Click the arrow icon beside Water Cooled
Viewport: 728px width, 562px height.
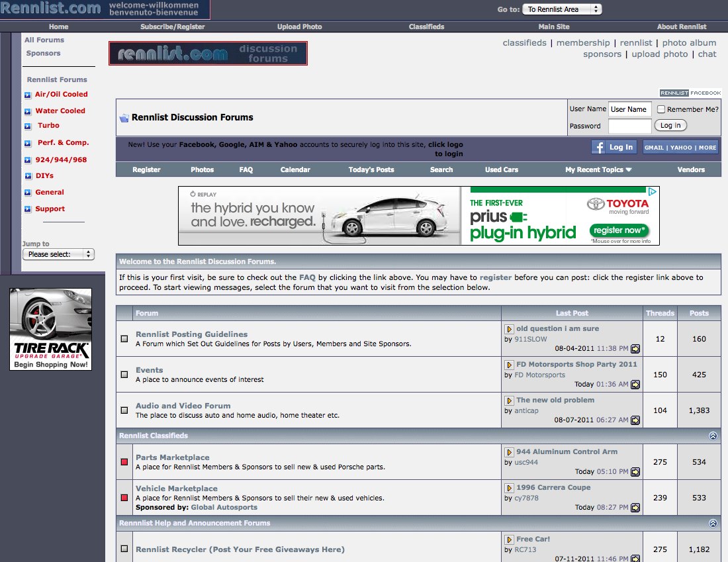point(27,111)
